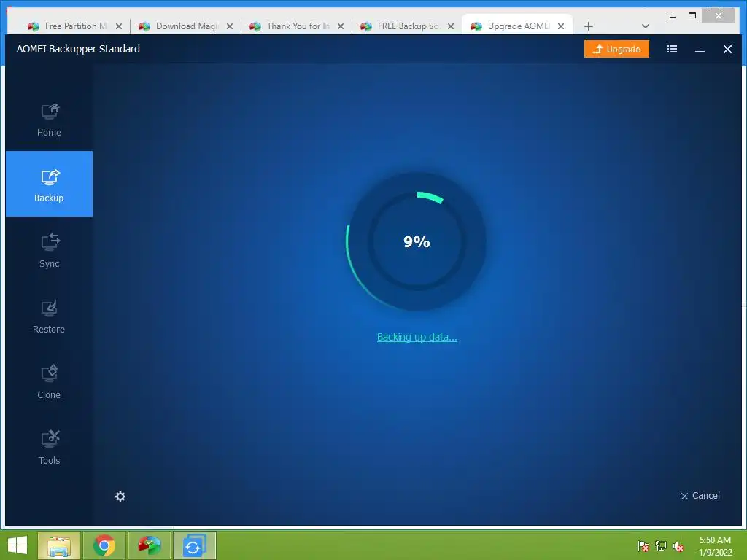Close the 'Thank You for In' tab
Screen dimensions: 747x560
[x=341, y=26]
